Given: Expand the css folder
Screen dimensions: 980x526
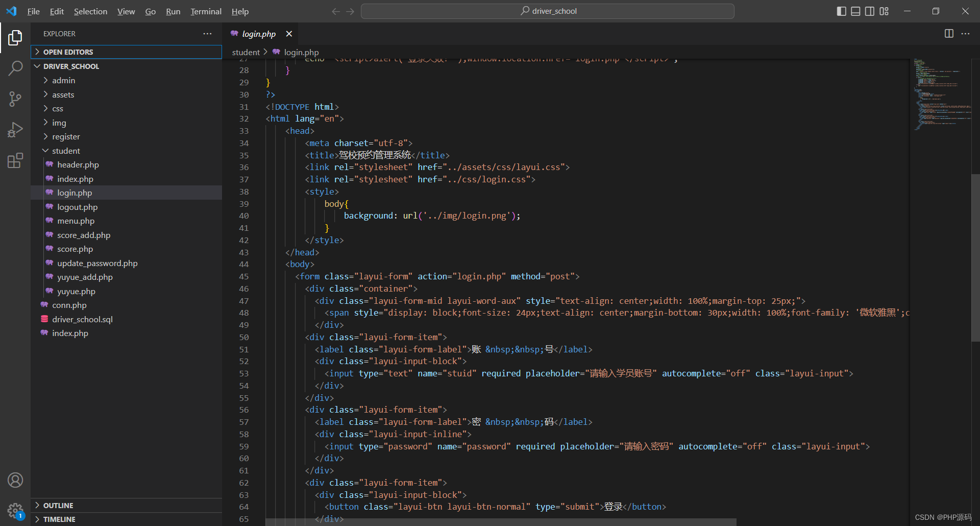Looking at the screenshot, I should (126, 108).
